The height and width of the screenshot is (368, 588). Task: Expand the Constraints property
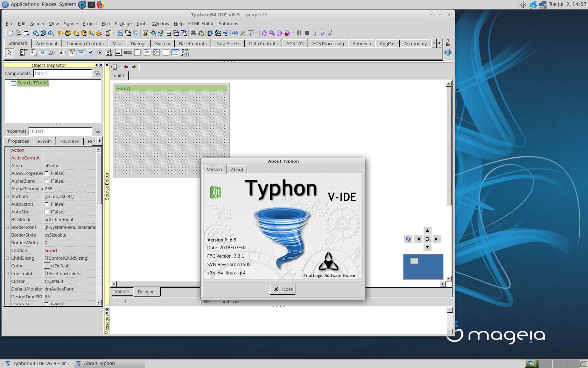[x=7, y=273]
